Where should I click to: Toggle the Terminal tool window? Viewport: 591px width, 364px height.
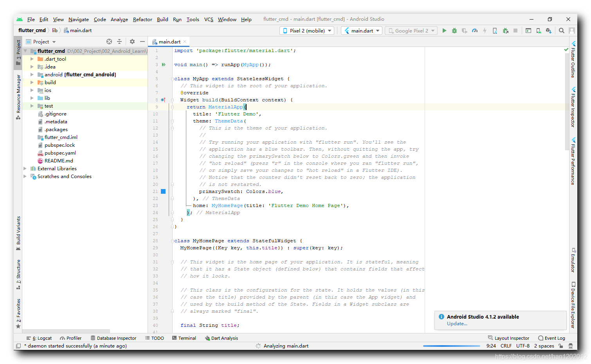click(x=184, y=338)
